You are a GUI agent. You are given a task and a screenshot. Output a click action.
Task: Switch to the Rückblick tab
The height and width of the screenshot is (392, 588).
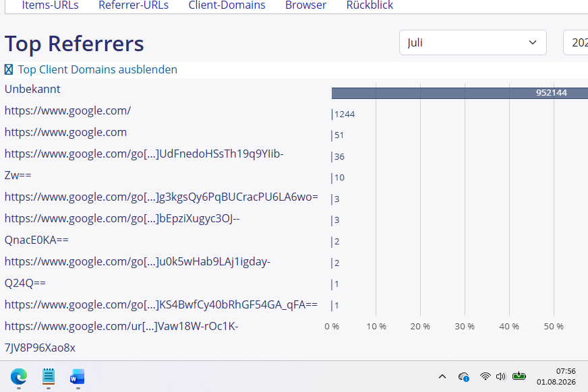(x=370, y=5)
